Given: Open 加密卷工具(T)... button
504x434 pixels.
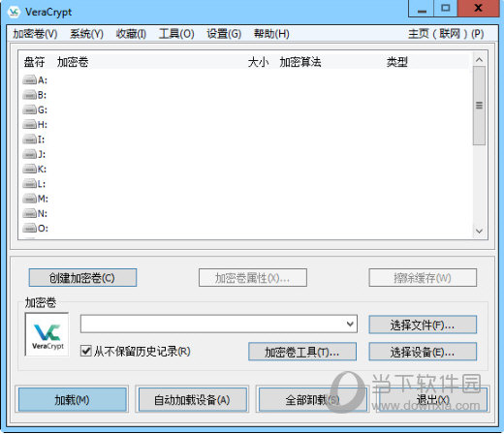Looking at the screenshot, I should pyautogui.click(x=302, y=352).
